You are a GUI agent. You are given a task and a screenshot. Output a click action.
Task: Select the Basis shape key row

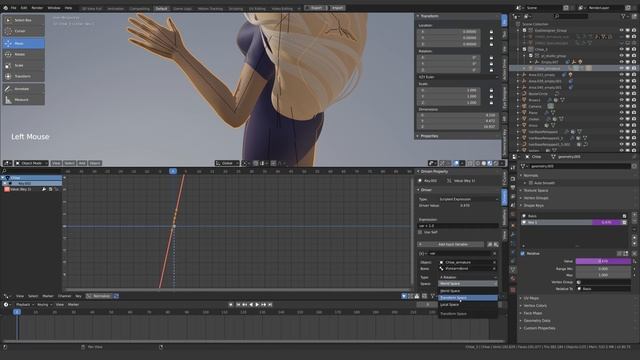click(574, 216)
